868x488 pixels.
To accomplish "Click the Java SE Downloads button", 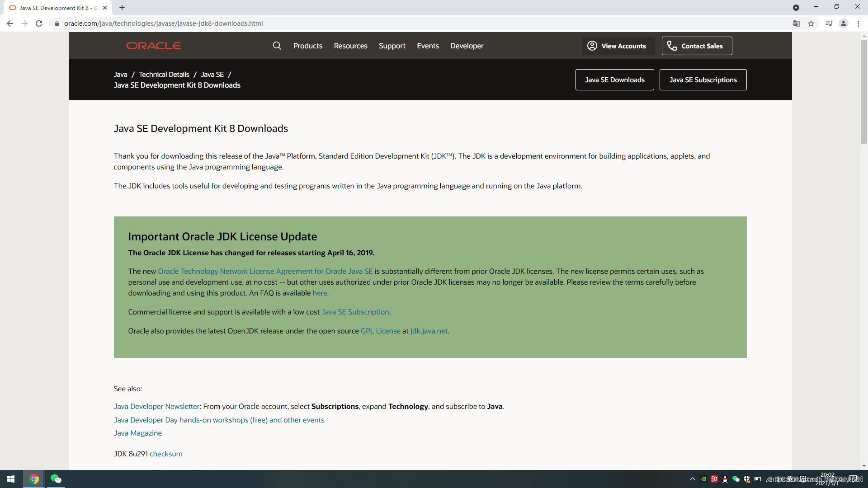I will pos(614,80).
